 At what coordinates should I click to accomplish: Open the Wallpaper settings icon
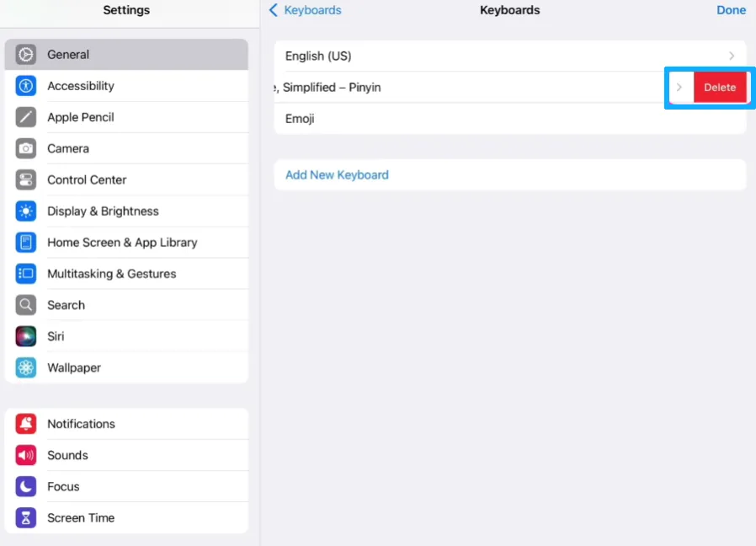pos(25,367)
